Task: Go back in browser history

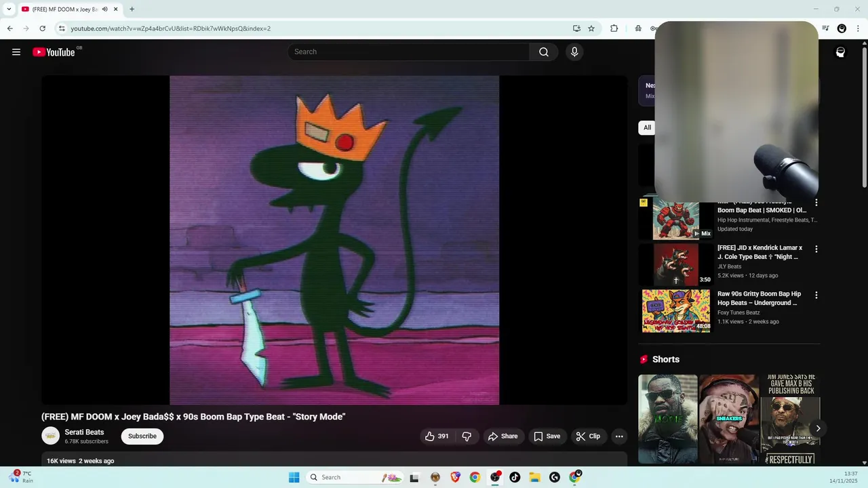Action: point(9,28)
